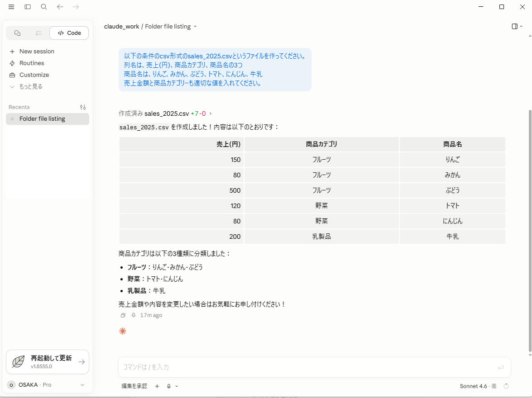Viewport: 532px width, 398px height.
Task: Open the hamburger menu
Action: pos(11,7)
